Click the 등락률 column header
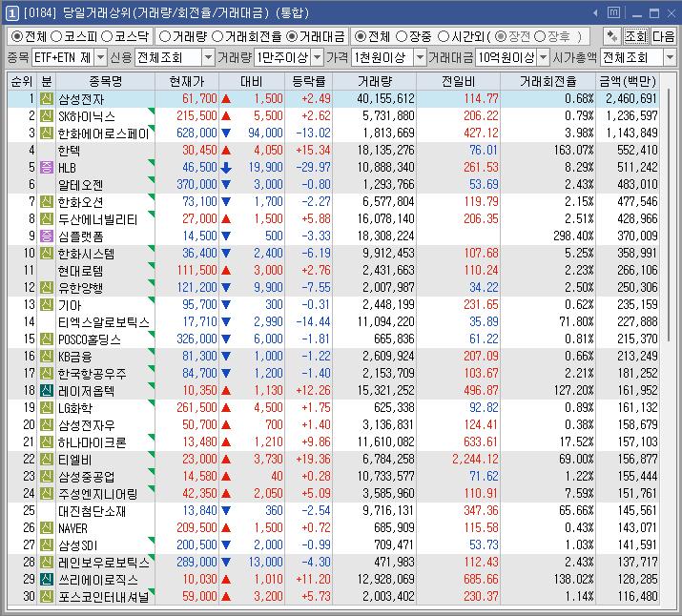 pos(309,81)
